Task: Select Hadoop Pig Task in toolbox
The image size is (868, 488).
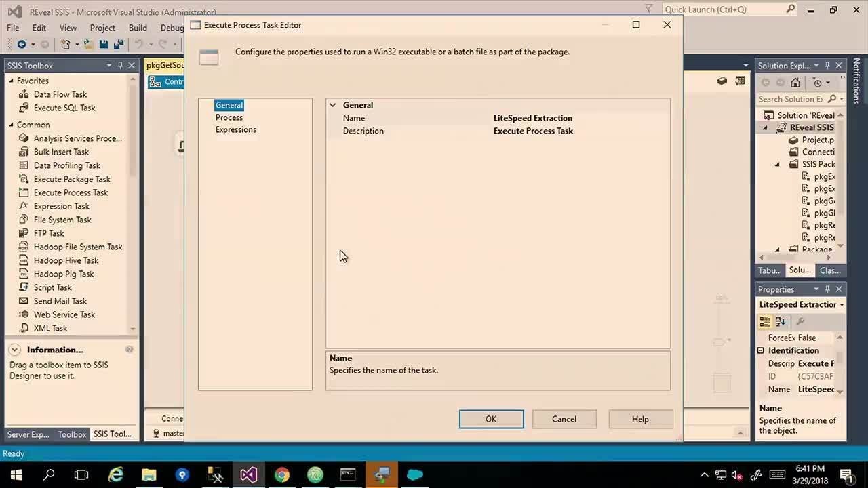Action: click(64, 274)
